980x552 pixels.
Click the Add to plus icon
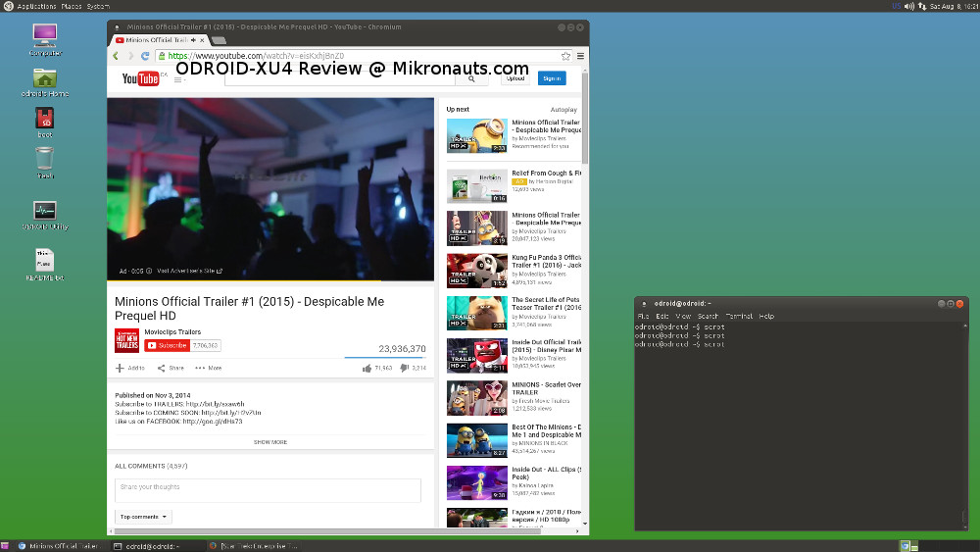tap(120, 369)
